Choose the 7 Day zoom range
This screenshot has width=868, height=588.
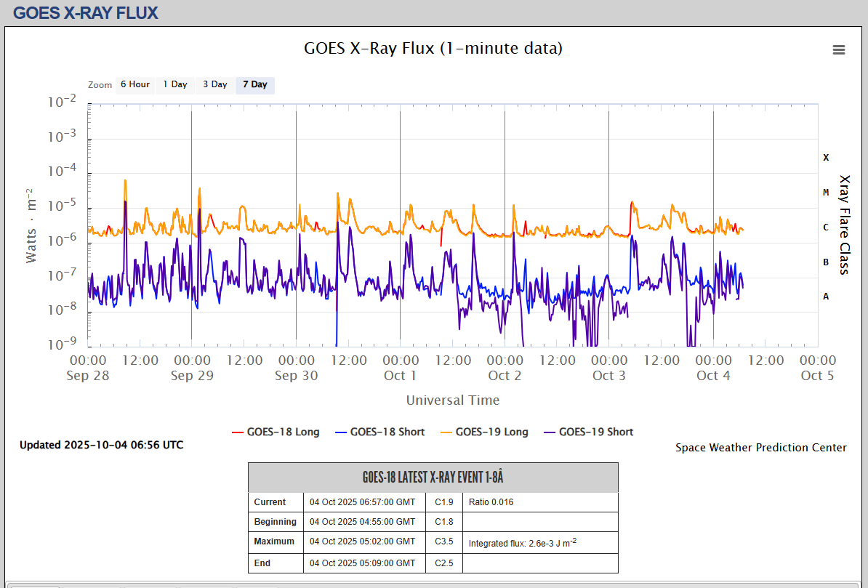pyautogui.click(x=254, y=84)
